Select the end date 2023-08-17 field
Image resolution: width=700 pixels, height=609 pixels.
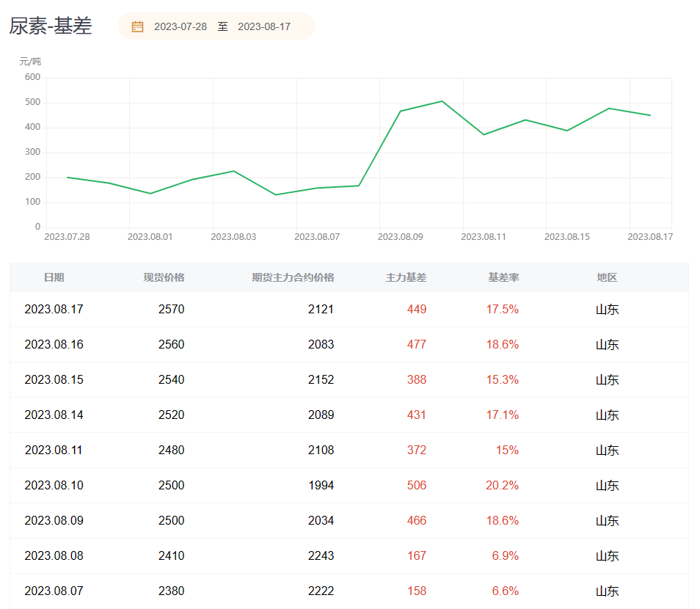tap(264, 27)
